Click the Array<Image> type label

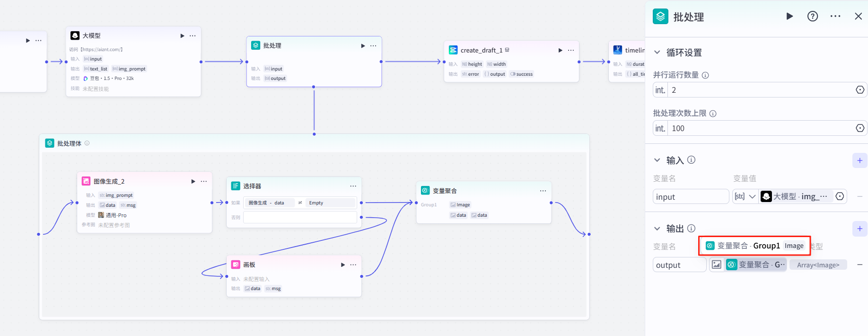coord(818,265)
